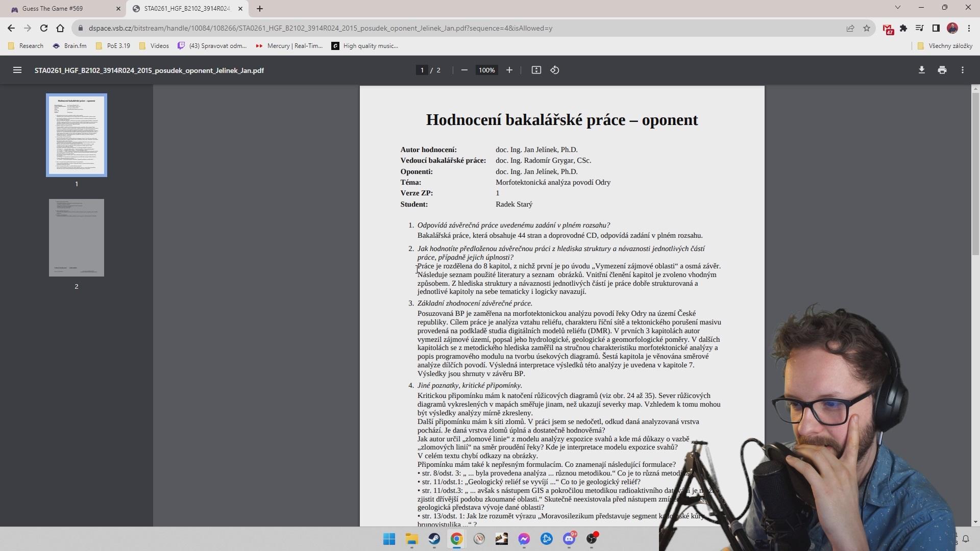Open the Extensions puzzle icon

[x=903, y=28]
